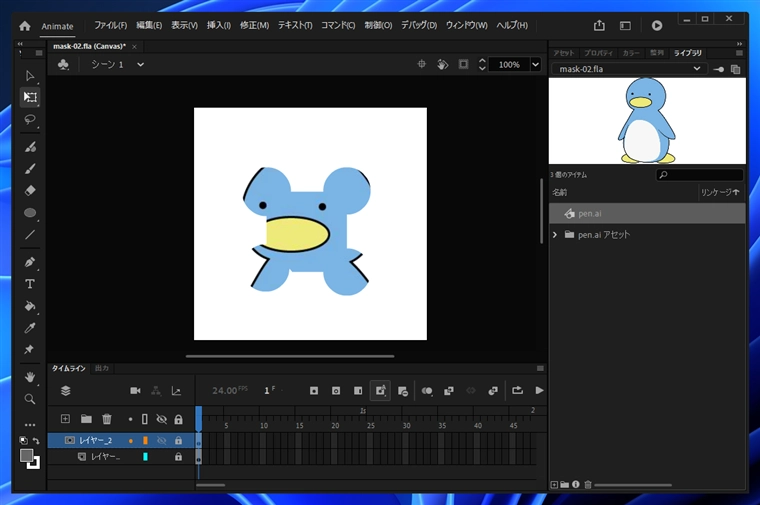Screen dimensions: 760x505
Task: Toggle visibility of レイヤー_2 layer
Action: click(x=162, y=440)
